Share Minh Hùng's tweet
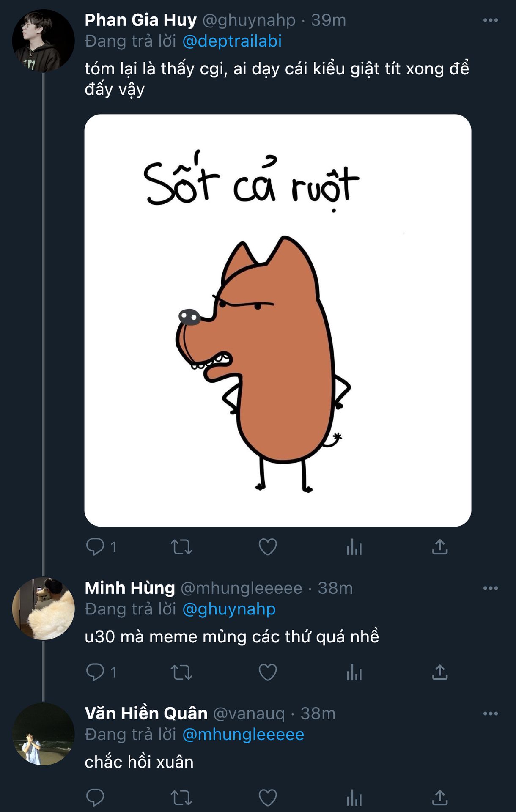Screen dimensions: 516x812 coord(440,672)
